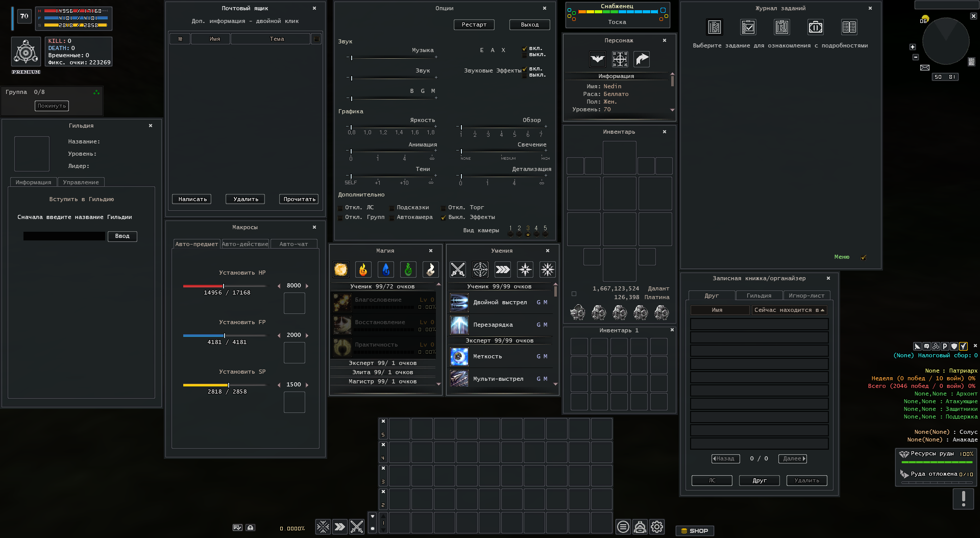Toggle the Автокамера checkbox

pyautogui.click(x=392, y=218)
